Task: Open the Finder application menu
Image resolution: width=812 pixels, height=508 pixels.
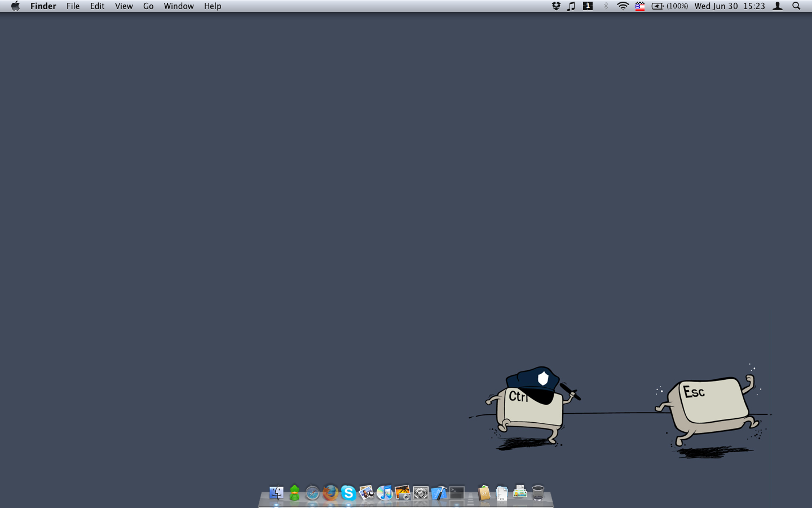Action: (43, 6)
